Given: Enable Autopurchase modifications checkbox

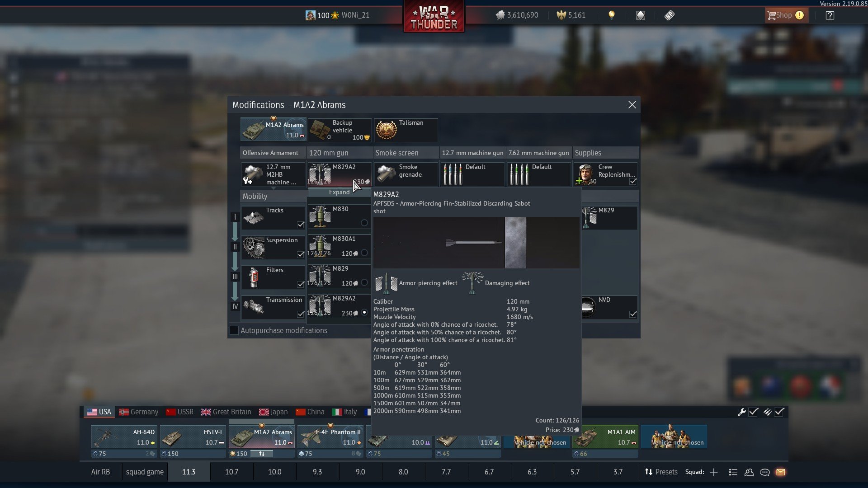Looking at the screenshot, I should pyautogui.click(x=234, y=330).
